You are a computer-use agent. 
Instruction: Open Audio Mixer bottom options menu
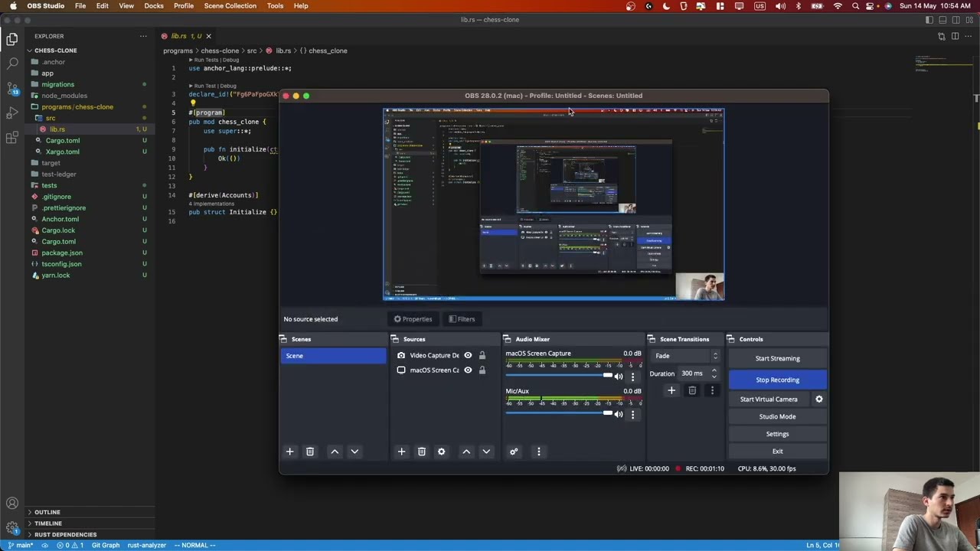538,452
